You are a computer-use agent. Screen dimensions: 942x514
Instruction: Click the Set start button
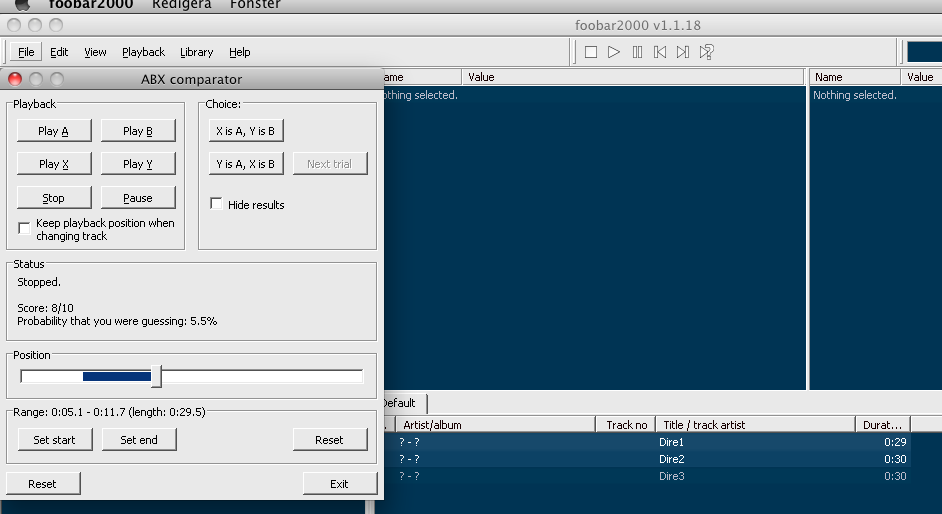(x=55, y=440)
